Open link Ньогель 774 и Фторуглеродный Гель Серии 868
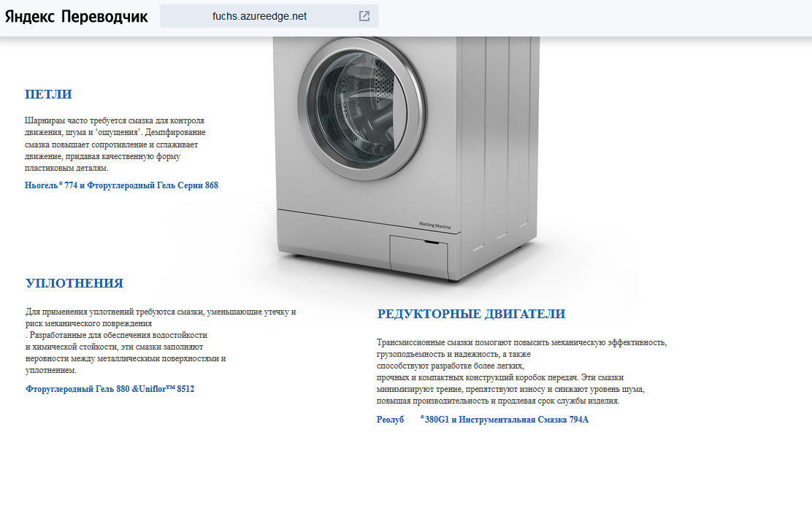Image resolution: width=812 pixels, height=524 pixels. (121, 185)
